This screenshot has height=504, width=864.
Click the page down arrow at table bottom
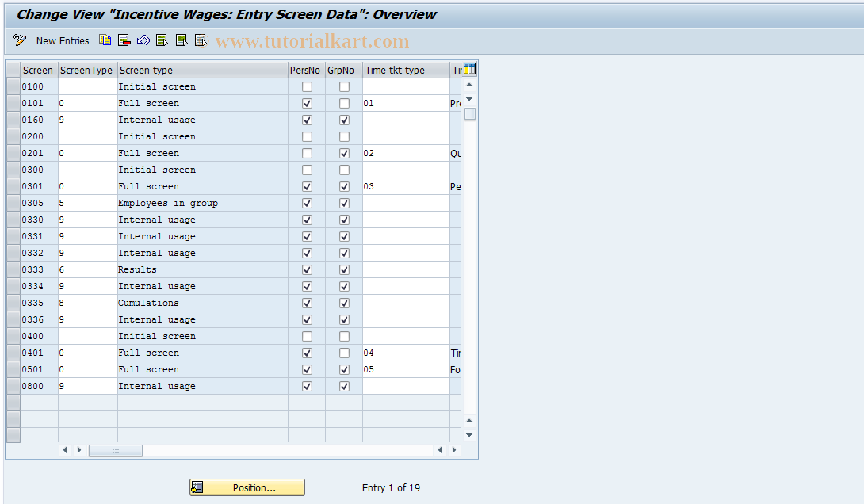coord(469,435)
